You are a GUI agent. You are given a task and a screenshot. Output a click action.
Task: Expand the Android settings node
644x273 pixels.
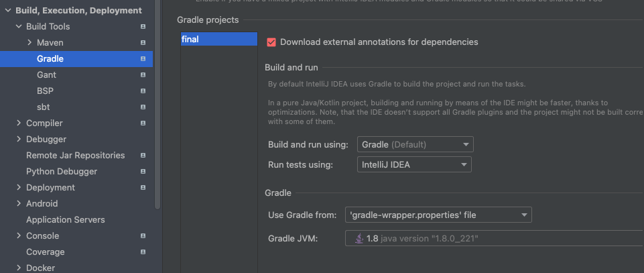click(x=19, y=204)
